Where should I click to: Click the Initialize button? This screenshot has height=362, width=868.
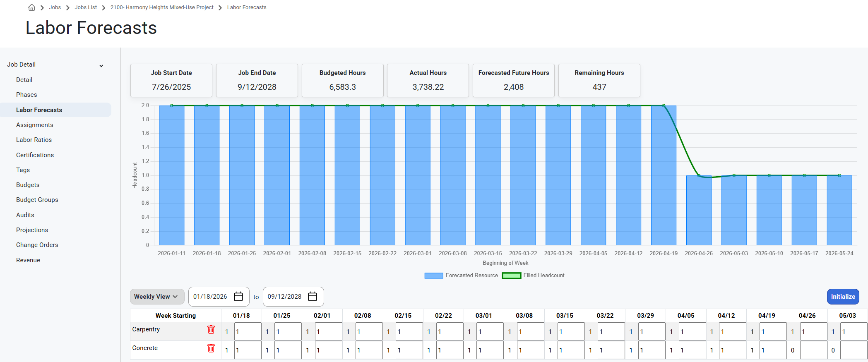(x=843, y=297)
